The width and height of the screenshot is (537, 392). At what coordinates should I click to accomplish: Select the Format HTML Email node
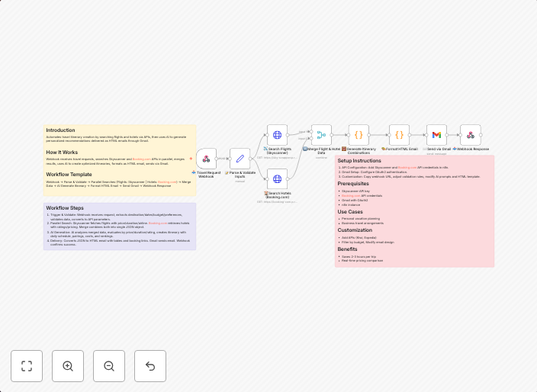click(399, 135)
